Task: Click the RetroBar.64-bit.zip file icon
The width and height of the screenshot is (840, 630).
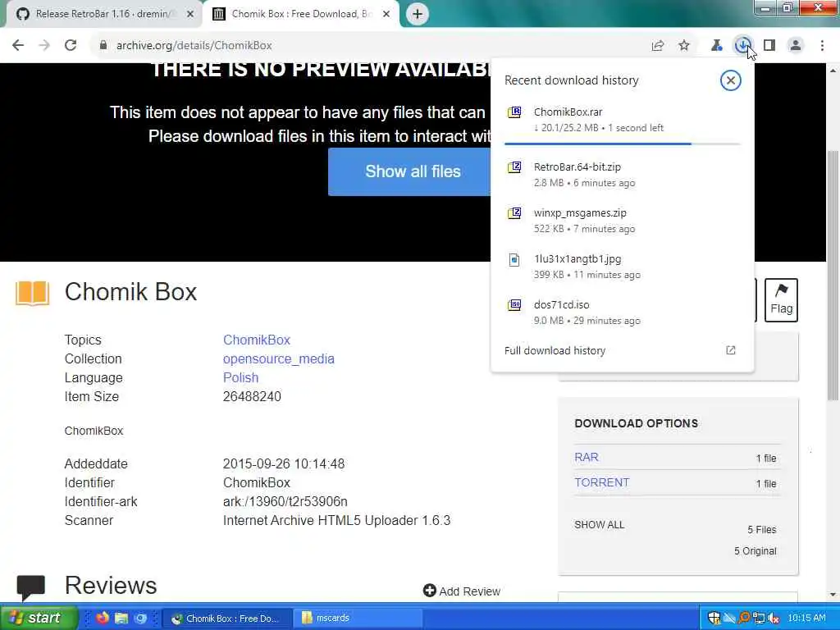Action: pos(514,167)
